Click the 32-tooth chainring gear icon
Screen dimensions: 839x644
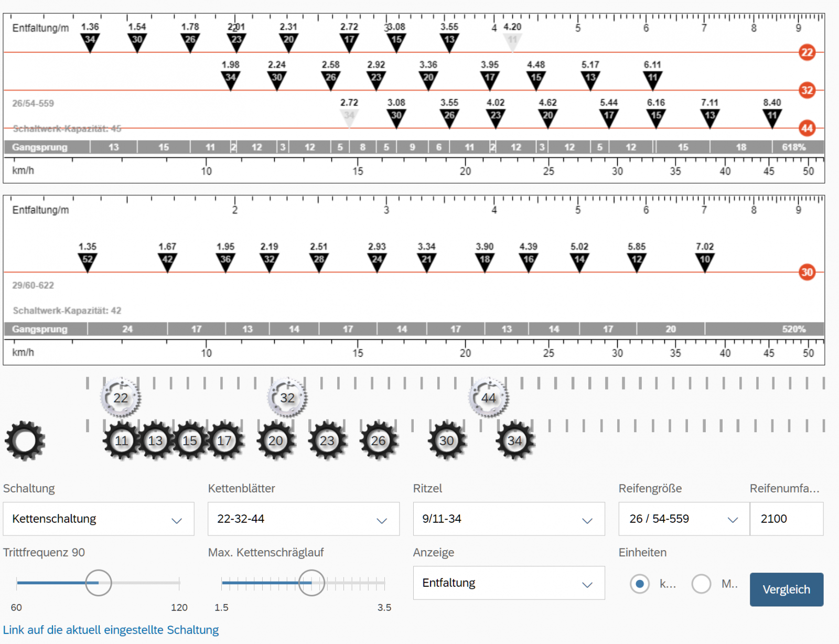pyautogui.click(x=287, y=398)
